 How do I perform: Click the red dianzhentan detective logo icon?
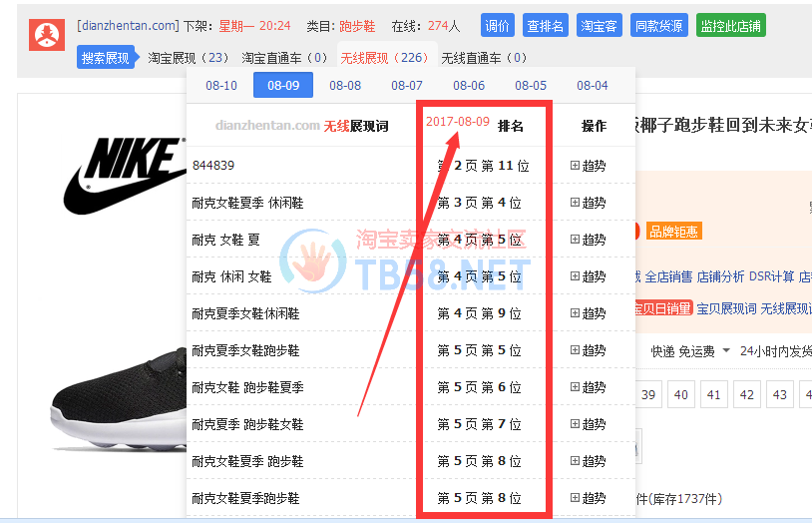coord(47,35)
